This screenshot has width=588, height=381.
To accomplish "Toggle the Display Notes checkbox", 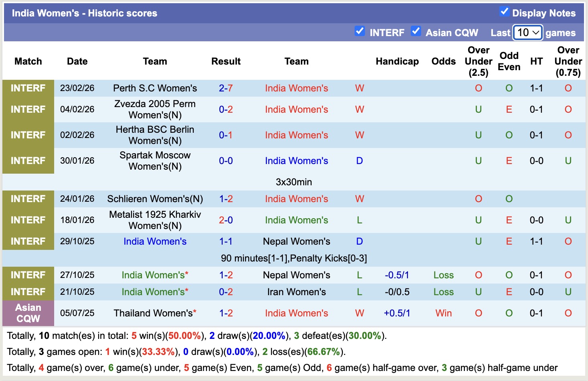I will [x=504, y=12].
